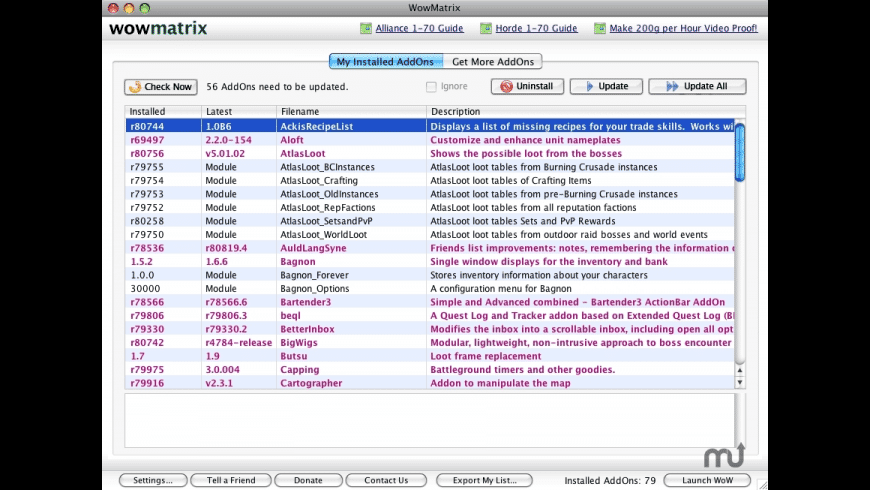Click the icon beside Alliance 1-70 Guide

point(366,29)
